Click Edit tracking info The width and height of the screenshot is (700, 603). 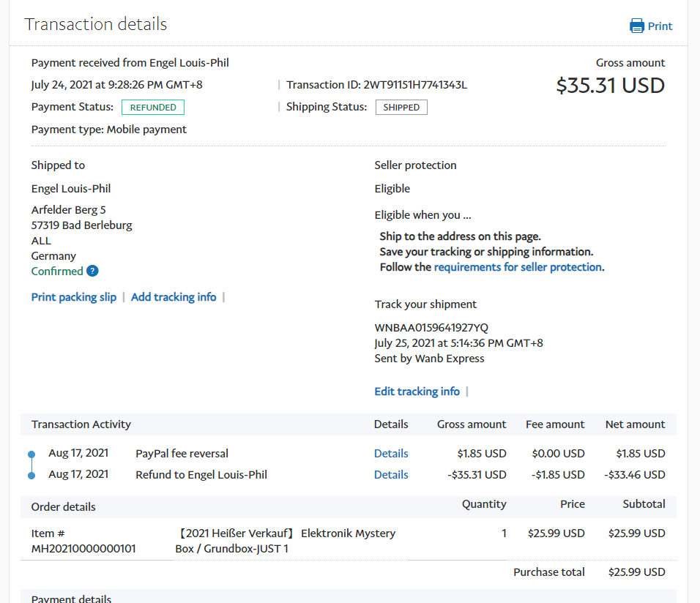[417, 392]
